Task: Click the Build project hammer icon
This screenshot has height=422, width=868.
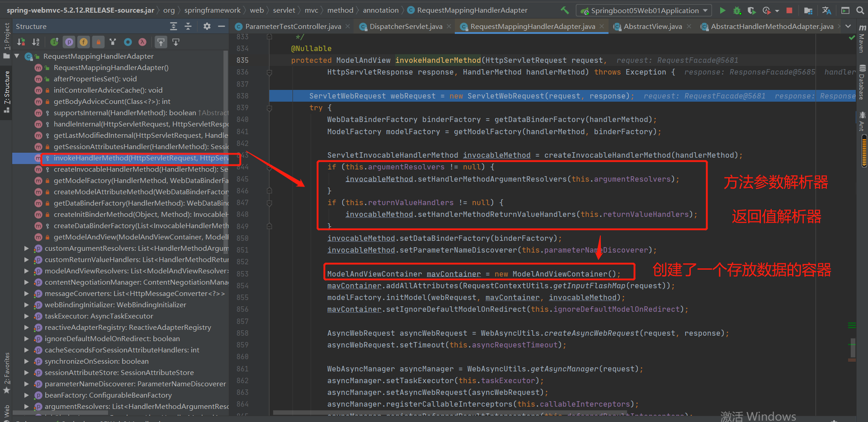Action: [565, 10]
